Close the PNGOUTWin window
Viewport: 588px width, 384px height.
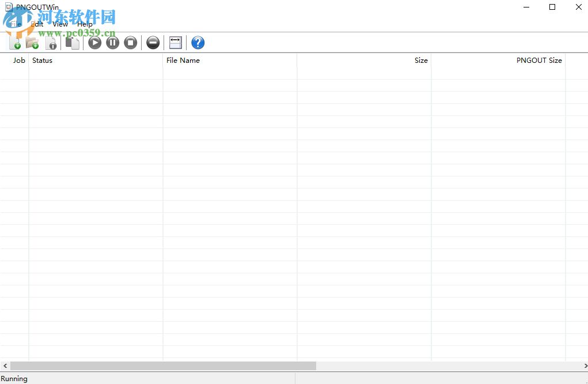click(578, 7)
